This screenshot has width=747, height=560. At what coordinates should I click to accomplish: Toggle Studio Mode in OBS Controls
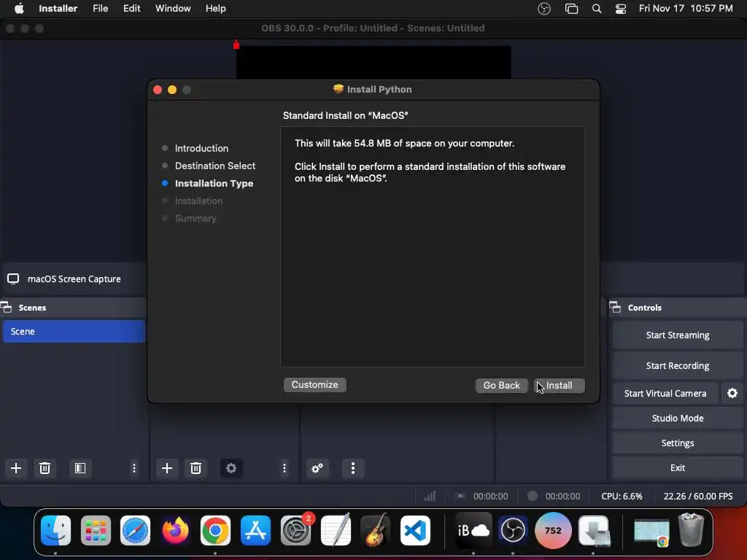pos(678,418)
